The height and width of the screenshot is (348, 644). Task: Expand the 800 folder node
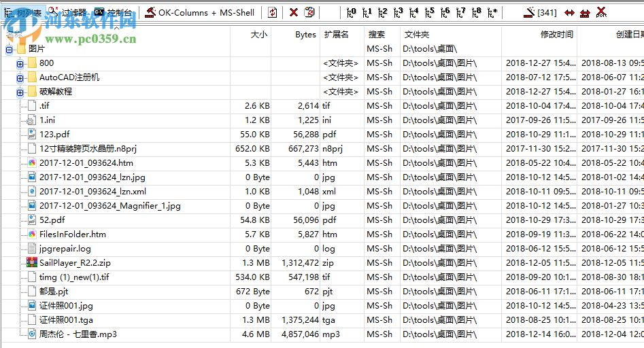point(20,64)
